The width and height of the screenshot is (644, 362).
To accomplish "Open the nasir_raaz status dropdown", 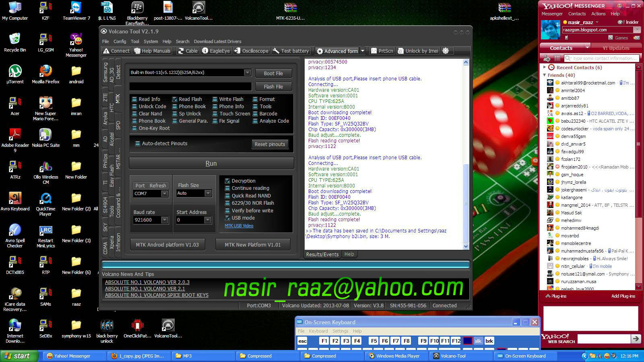I will pyautogui.click(x=597, y=23).
